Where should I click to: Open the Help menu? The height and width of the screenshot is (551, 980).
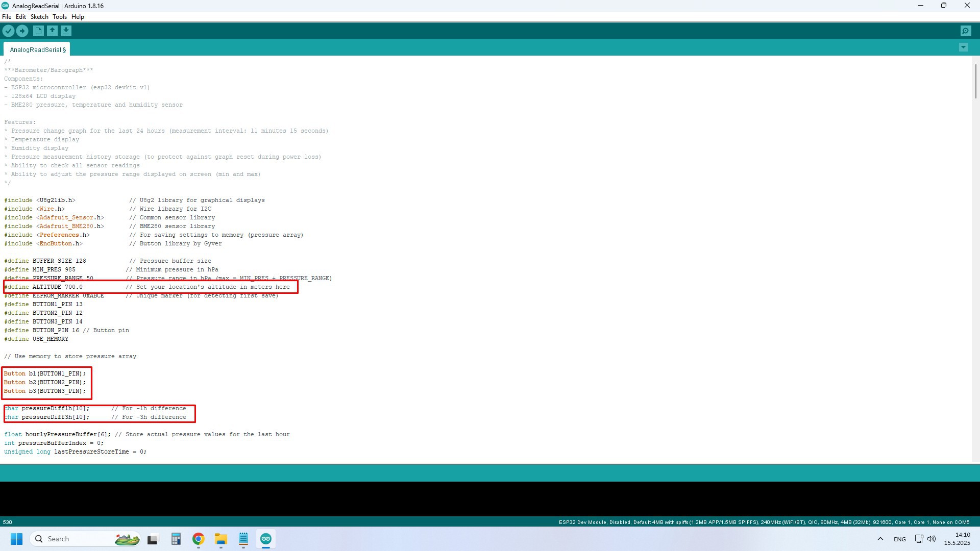(x=78, y=17)
